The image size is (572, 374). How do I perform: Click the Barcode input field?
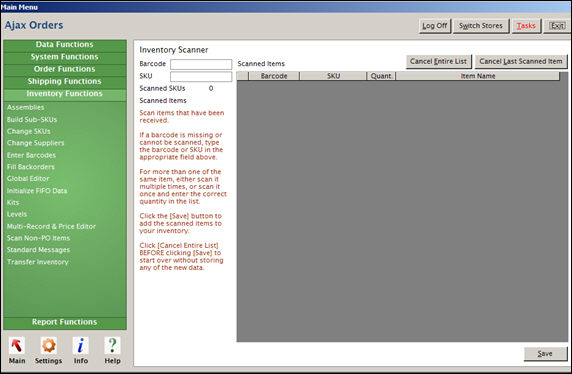(x=201, y=64)
